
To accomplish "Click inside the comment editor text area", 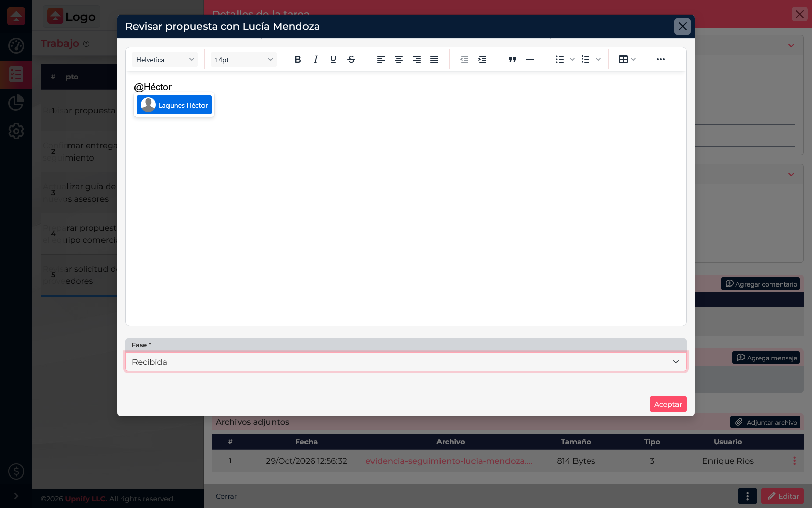I will pos(406,198).
